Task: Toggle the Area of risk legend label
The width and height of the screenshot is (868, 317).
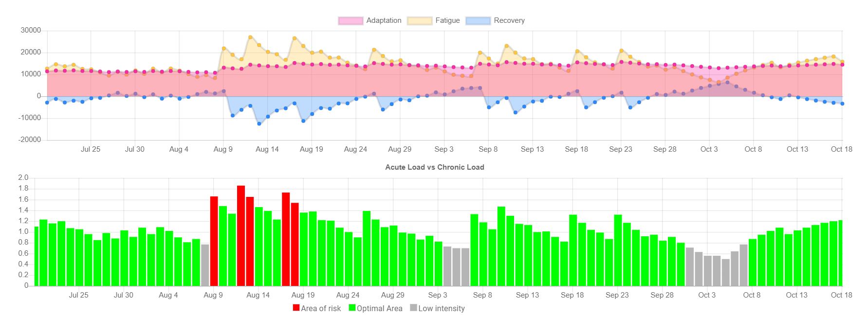Action: 321,308
